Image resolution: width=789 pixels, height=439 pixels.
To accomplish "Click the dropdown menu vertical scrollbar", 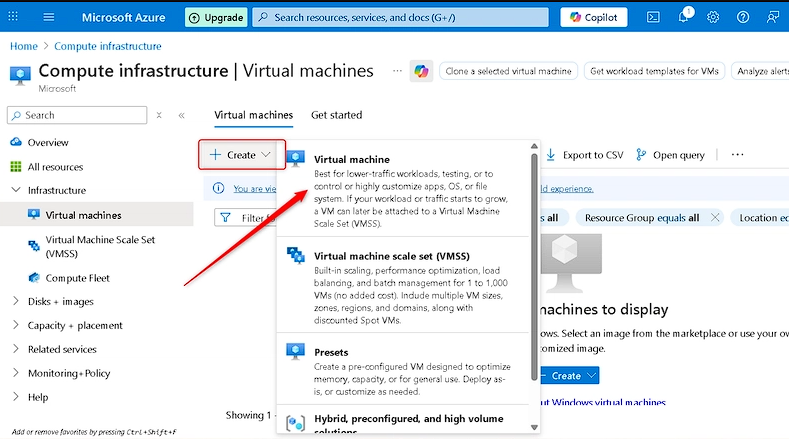I will click(535, 260).
